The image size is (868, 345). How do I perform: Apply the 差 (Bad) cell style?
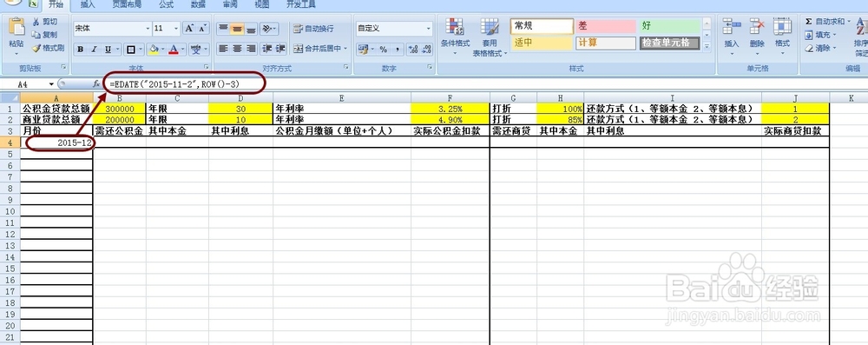[x=606, y=26]
